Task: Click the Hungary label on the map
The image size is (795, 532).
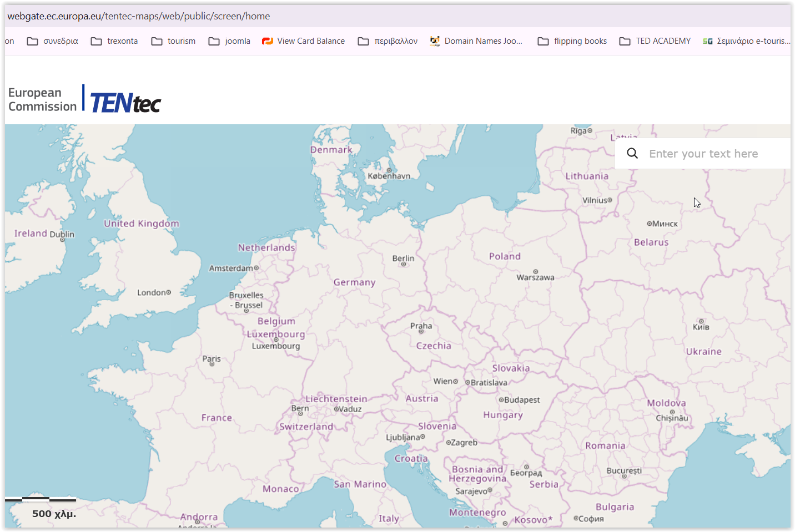Action: click(x=503, y=415)
